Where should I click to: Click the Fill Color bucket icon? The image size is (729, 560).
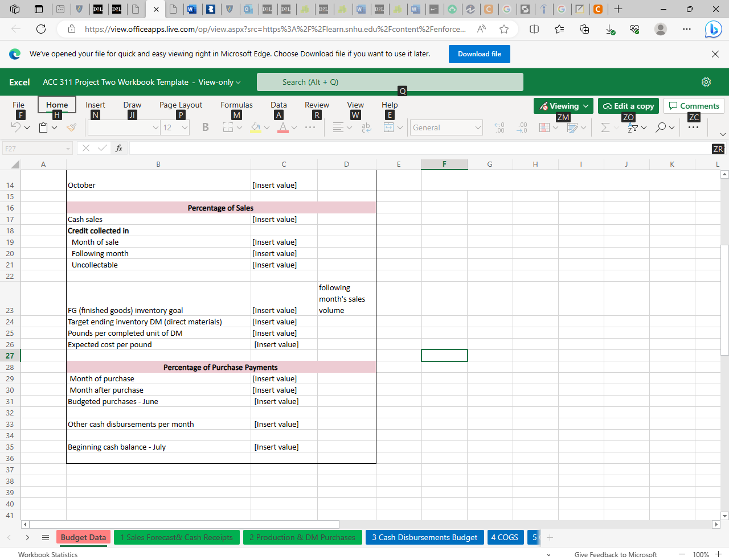click(x=256, y=127)
